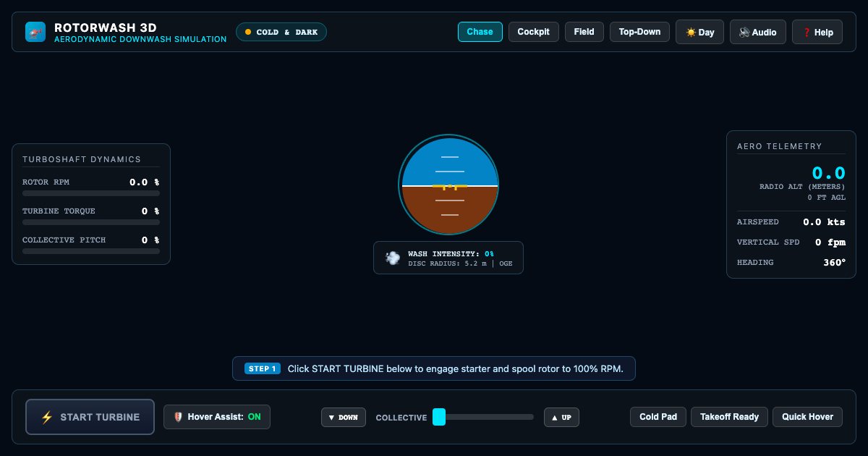Click the Rotorwash 3D helicopter logo icon

pyautogui.click(x=35, y=32)
